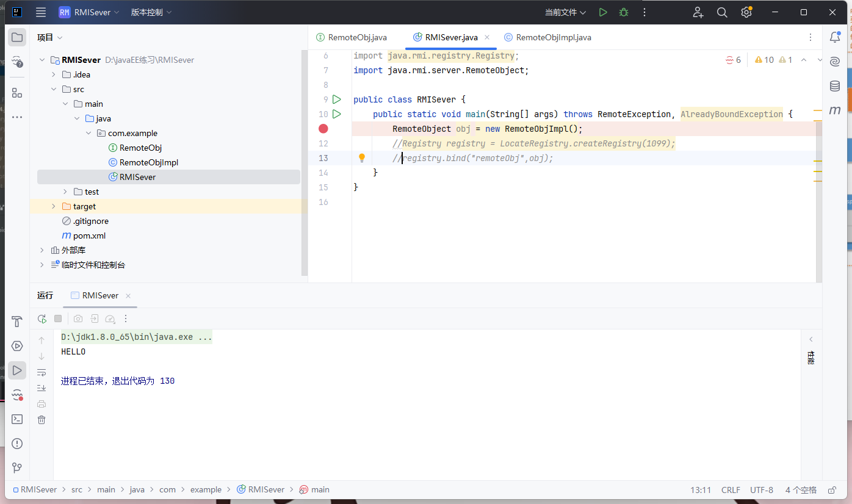This screenshot has height=504, width=852.
Task: Open the Terminal tool window
Action: tap(17, 419)
